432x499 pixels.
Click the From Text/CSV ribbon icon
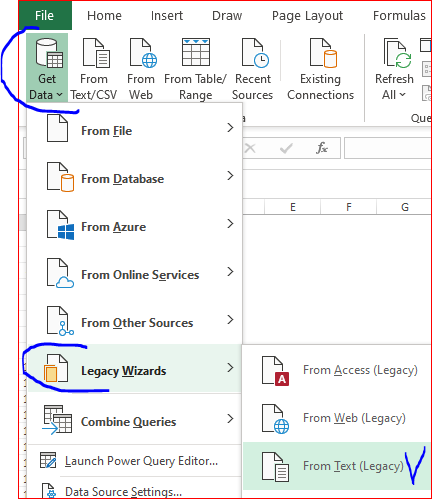(96, 53)
